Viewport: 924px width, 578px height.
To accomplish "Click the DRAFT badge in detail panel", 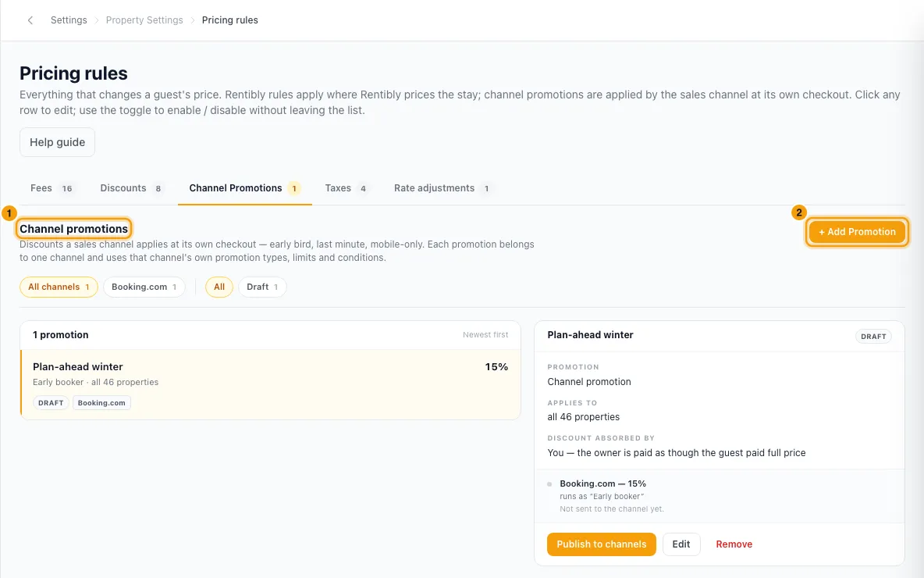I will tap(873, 336).
